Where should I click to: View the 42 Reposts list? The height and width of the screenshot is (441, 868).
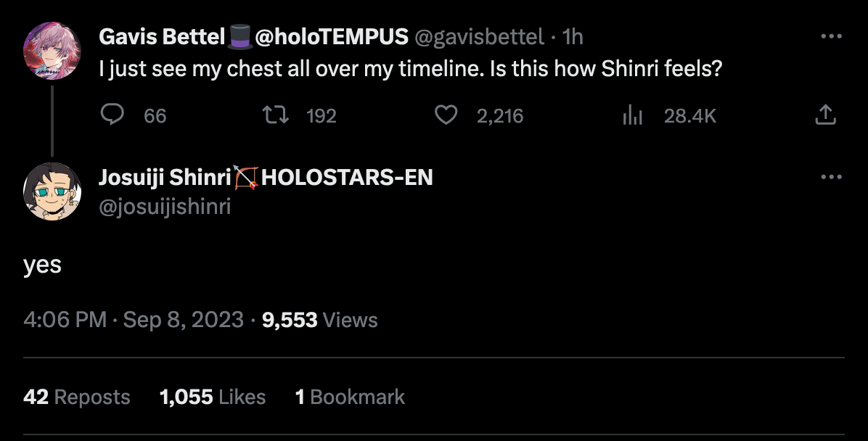[77, 397]
